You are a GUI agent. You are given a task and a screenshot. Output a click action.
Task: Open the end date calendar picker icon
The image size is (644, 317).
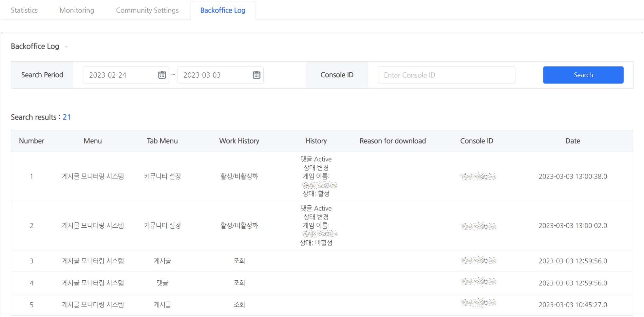(256, 75)
